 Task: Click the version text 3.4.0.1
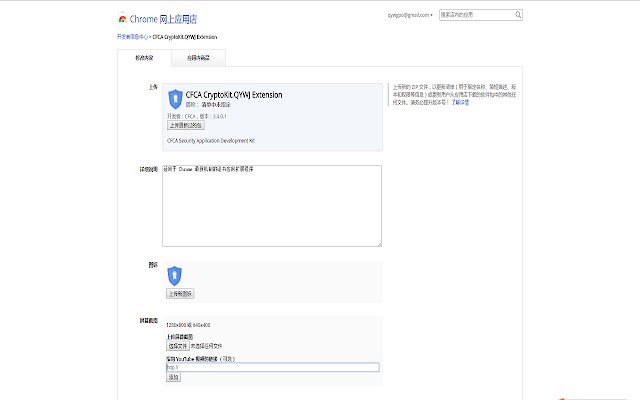click(220, 116)
